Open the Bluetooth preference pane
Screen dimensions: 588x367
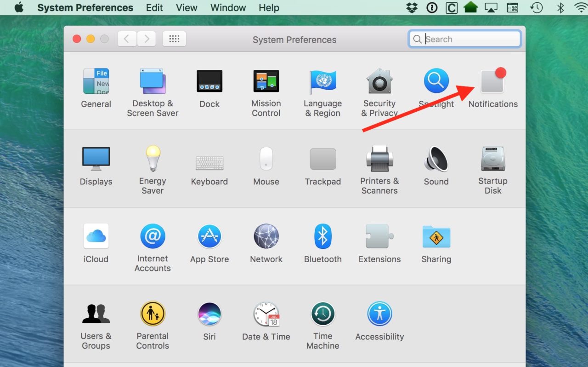(323, 243)
